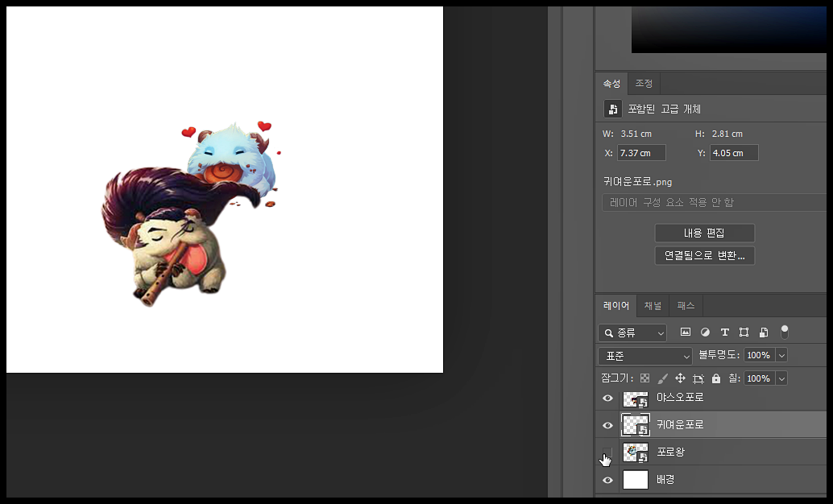Lock artboard nesting crop icon
The image size is (833, 504).
click(698, 378)
